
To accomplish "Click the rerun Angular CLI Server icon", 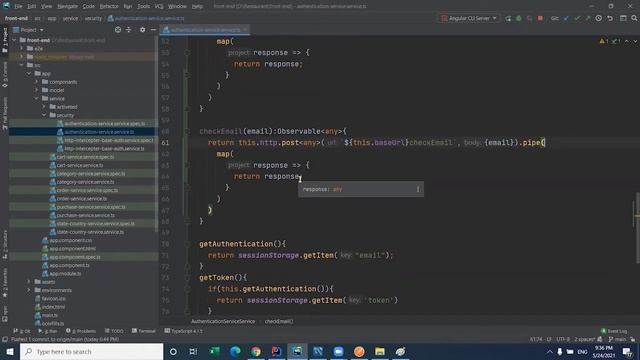I will 508,18.
